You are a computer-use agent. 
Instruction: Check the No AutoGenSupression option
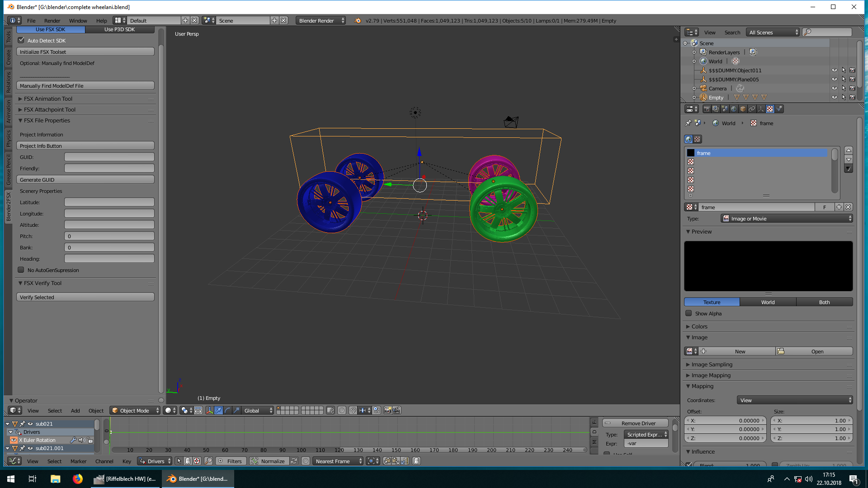pos(21,270)
